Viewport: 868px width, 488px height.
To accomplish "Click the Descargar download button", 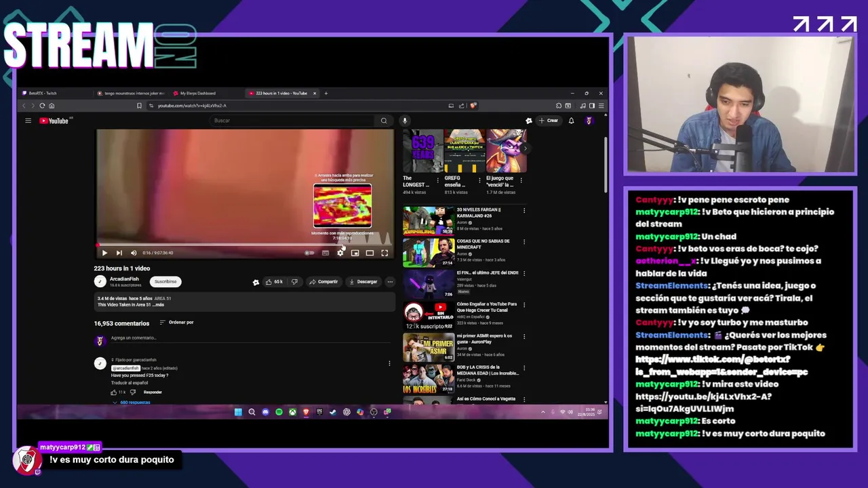I will point(363,281).
